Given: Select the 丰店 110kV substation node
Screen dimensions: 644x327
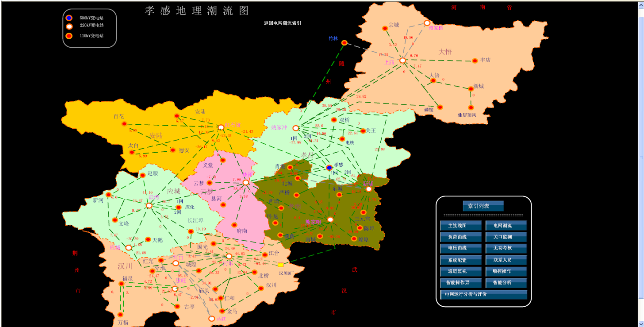Looking at the screenshot, I should tap(475, 61).
